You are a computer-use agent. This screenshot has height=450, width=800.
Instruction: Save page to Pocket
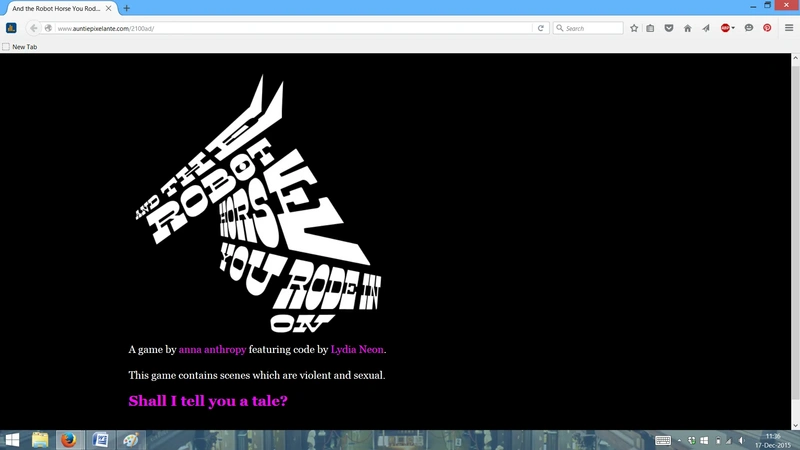669,28
